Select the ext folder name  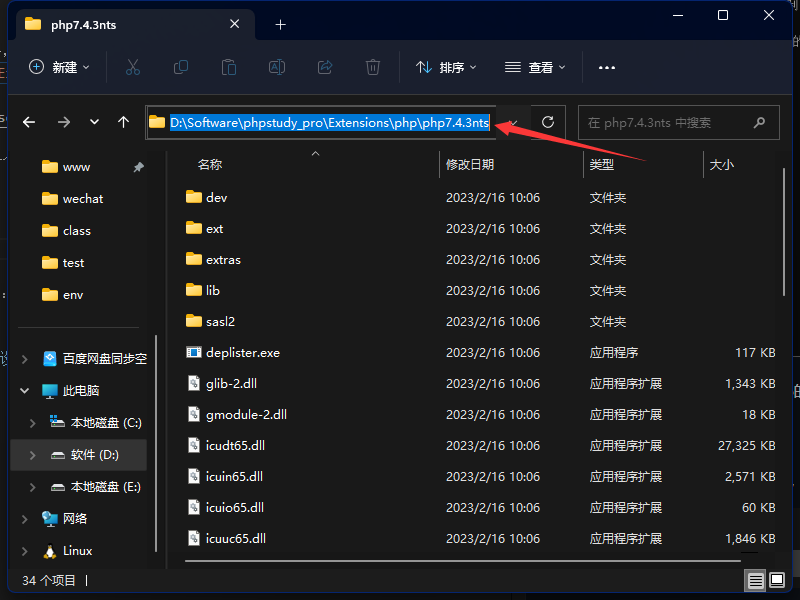(x=214, y=229)
